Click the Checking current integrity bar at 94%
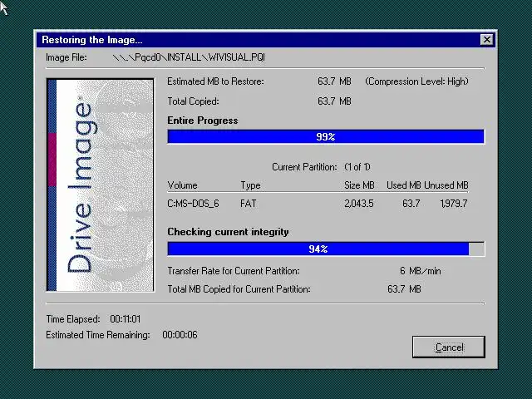Screen dimensions: 532x399 click(x=326, y=249)
